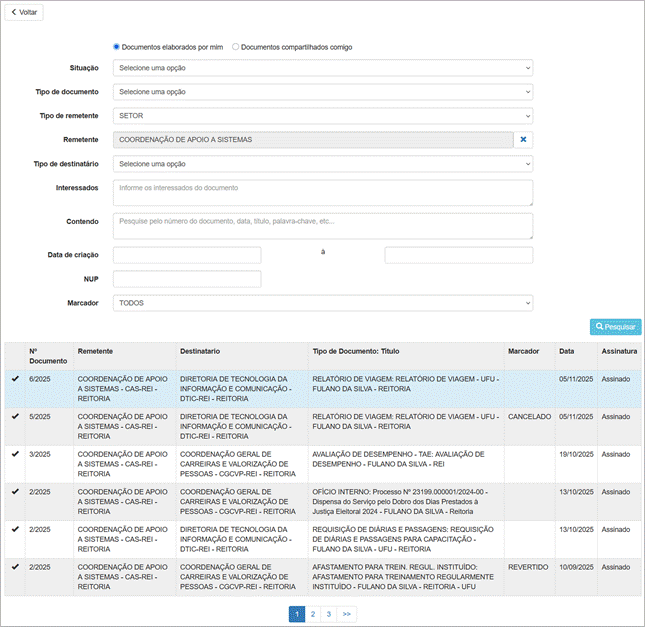Open the Marcador dropdown showing TODOS

pyautogui.click(x=322, y=303)
